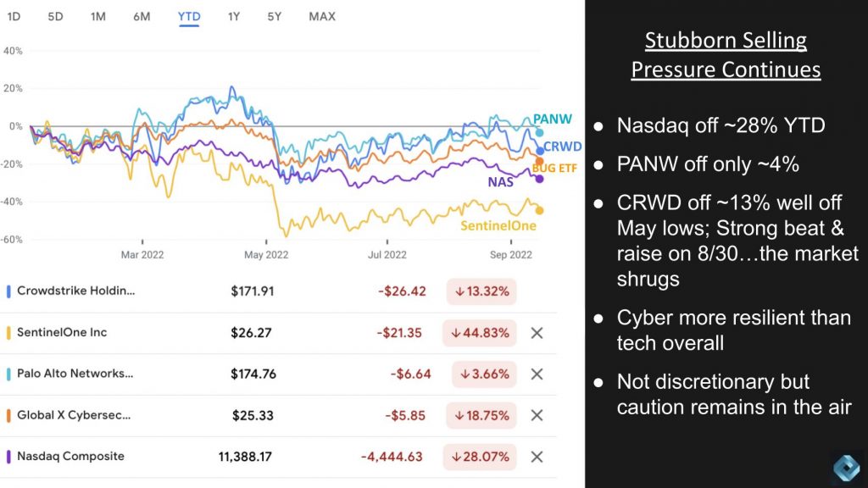Remove SentinelOne Inc with its X icon
868x488 pixels.
tap(537, 333)
